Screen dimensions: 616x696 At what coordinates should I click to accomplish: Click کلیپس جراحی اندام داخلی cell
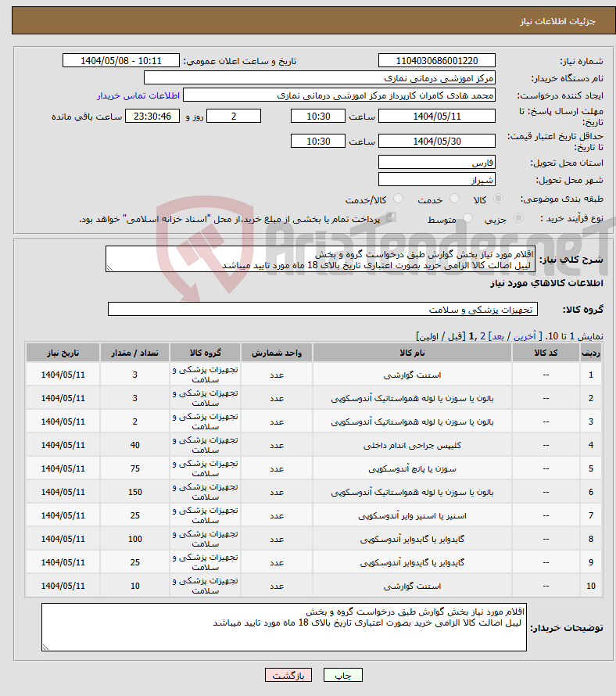click(x=412, y=445)
